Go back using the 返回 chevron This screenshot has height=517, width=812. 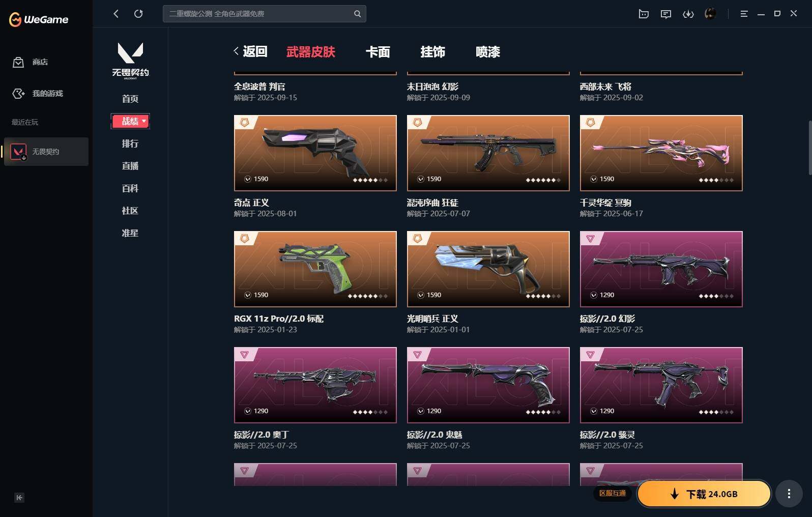tap(250, 51)
